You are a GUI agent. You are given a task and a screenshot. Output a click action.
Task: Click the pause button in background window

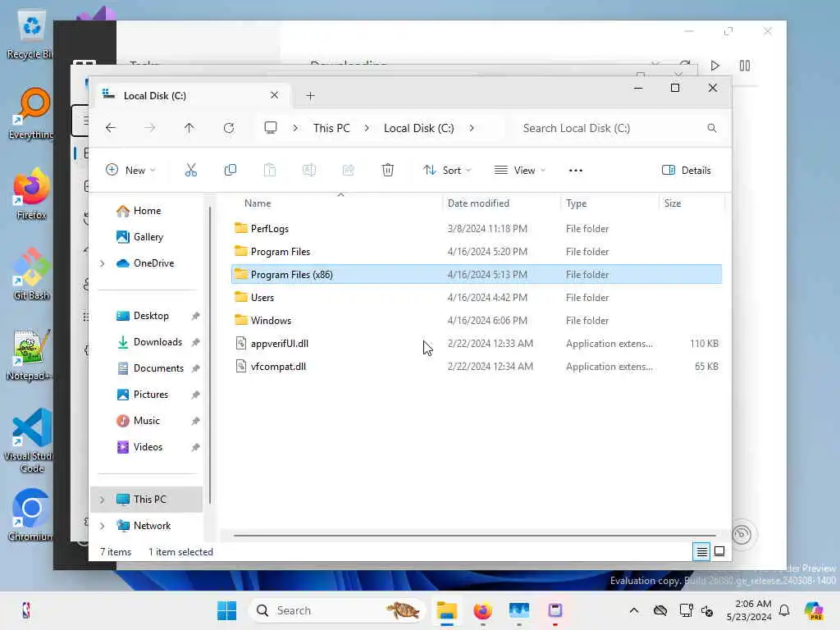coord(745,66)
